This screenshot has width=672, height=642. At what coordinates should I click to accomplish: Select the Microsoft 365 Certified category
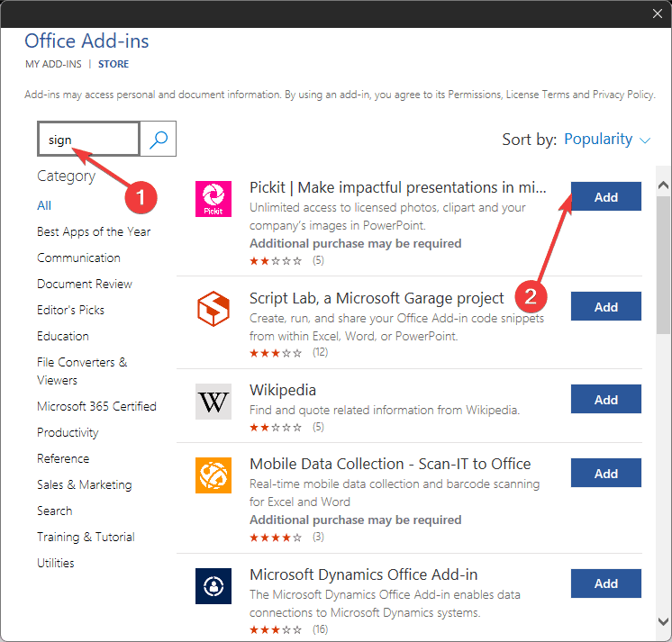click(96, 406)
